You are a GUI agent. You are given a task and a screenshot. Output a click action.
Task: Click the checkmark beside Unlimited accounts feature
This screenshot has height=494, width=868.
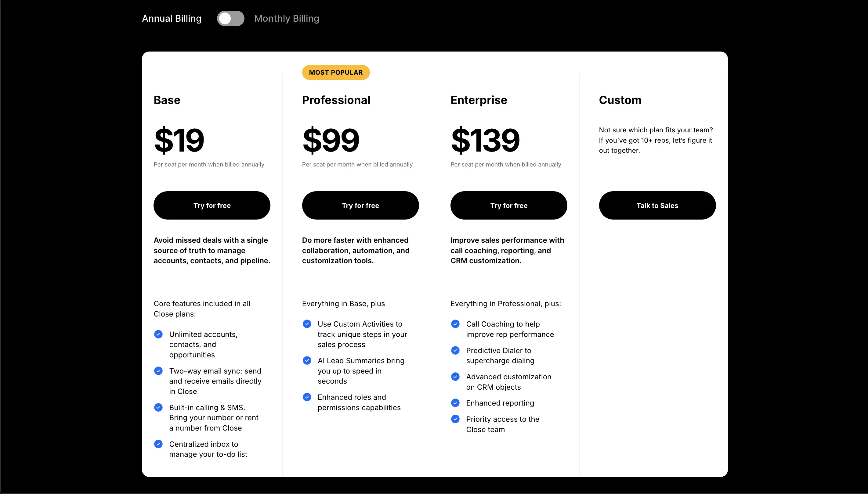pos(158,334)
